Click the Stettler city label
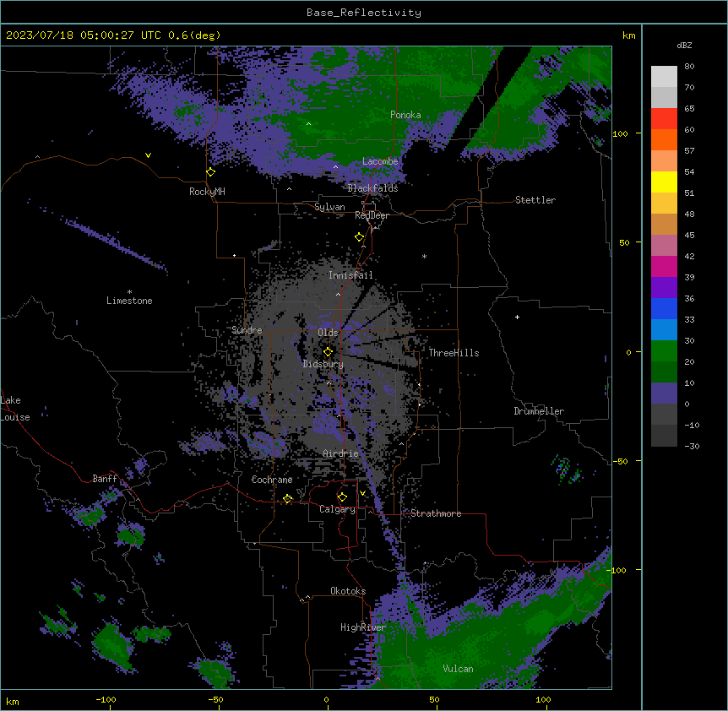 coord(535,200)
